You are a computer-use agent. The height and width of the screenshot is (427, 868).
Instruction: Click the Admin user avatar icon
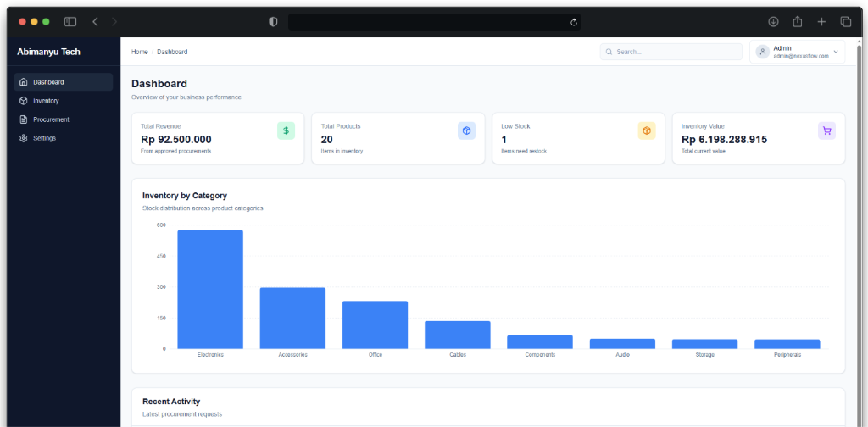(763, 52)
